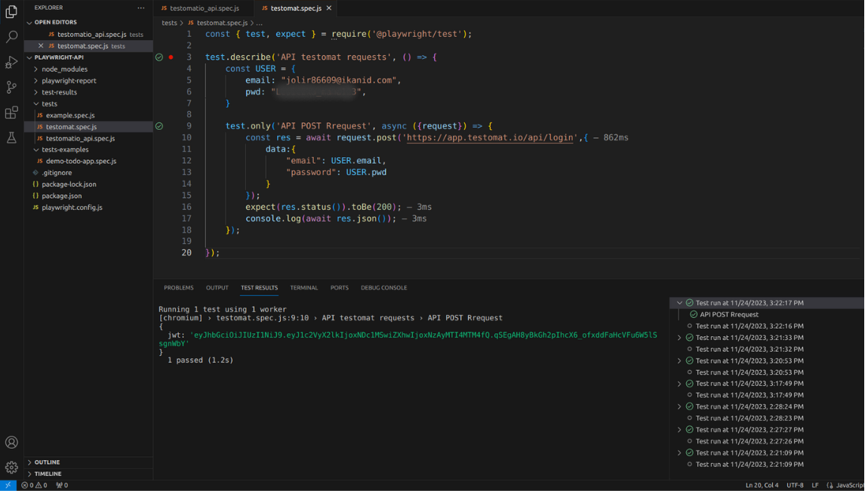
Task: Click the Explorer files icon
Action: [x=11, y=11]
